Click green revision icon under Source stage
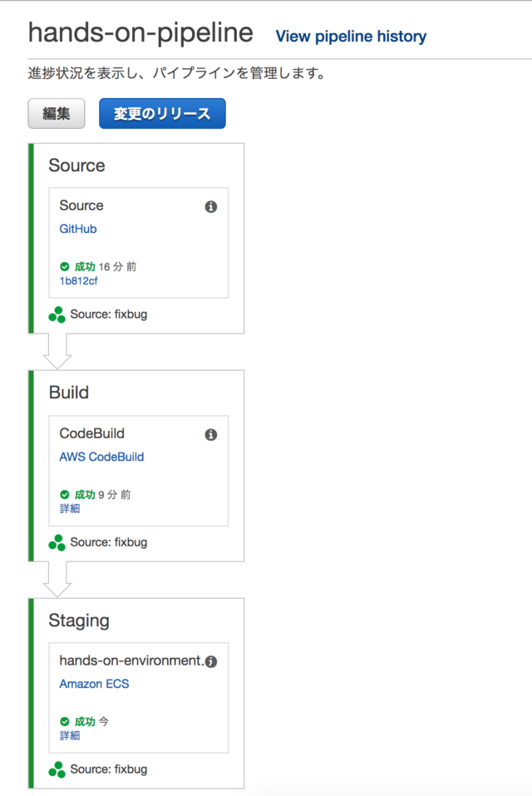Image resolution: width=532 pixels, height=796 pixels. pos(57,314)
